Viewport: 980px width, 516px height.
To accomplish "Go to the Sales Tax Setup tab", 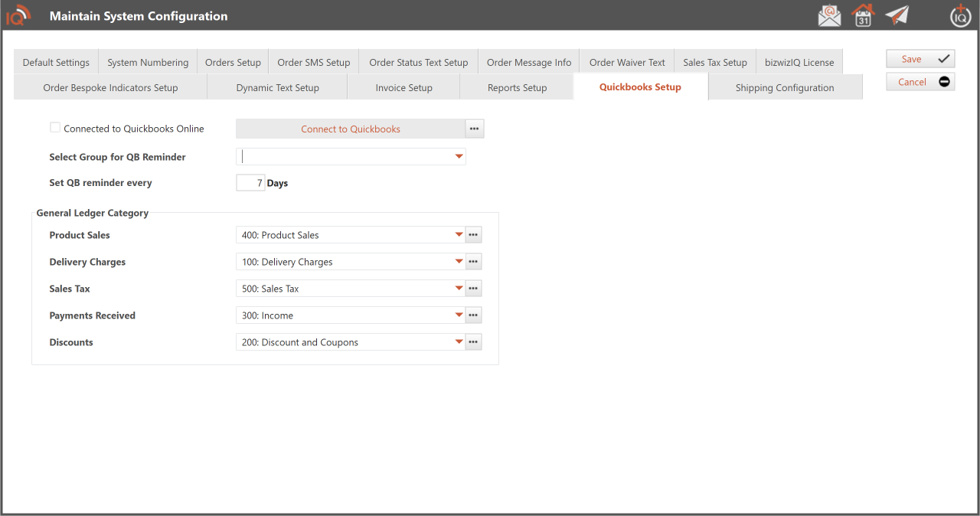I will point(714,62).
